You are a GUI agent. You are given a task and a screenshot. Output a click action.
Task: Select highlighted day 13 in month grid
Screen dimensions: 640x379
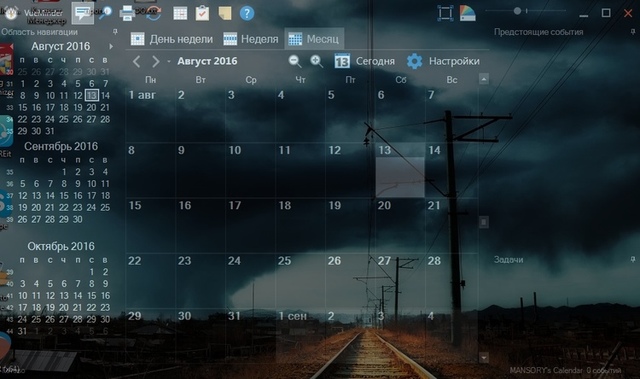coord(400,170)
